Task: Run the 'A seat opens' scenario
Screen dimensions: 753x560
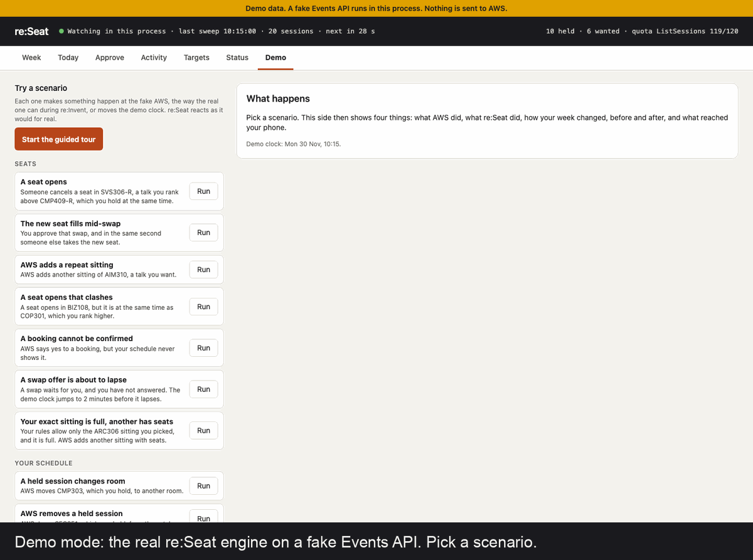Action: coord(203,191)
